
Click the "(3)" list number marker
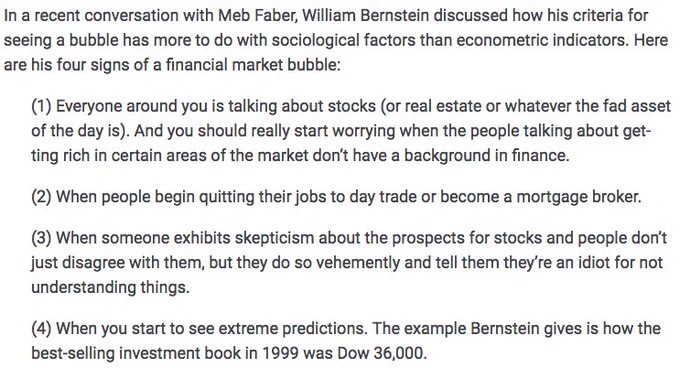coord(41,238)
